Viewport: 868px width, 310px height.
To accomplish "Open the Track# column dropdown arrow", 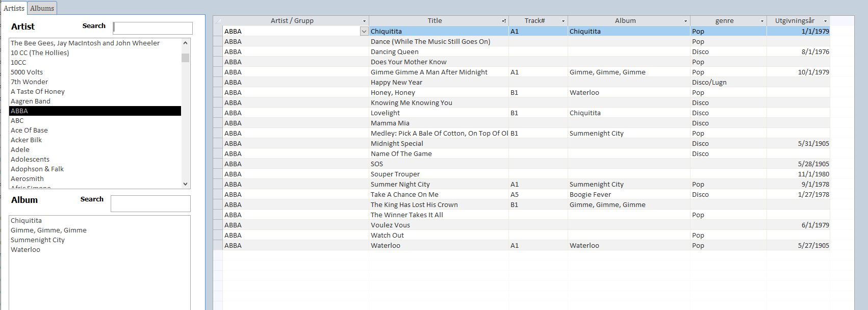I will [563, 21].
